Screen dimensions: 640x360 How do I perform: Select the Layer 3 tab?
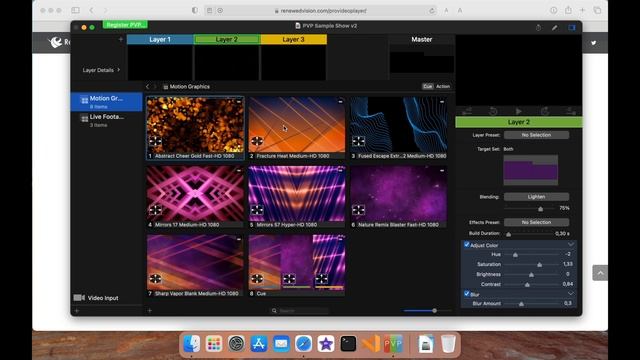[x=293, y=39]
